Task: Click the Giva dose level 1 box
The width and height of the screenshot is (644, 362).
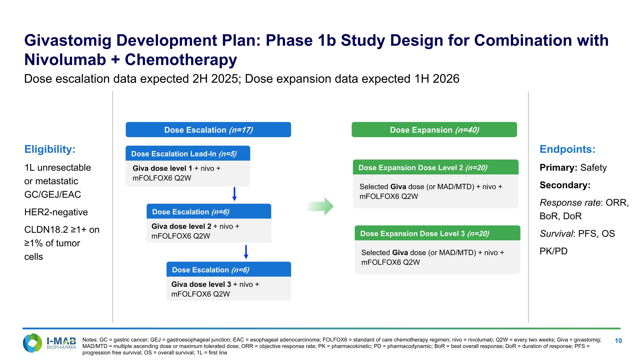Action: [188, 173]
